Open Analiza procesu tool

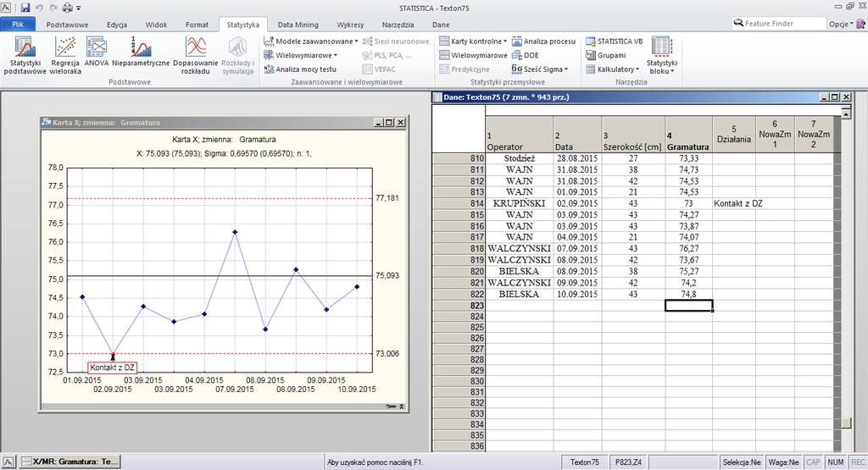[543, 41]
